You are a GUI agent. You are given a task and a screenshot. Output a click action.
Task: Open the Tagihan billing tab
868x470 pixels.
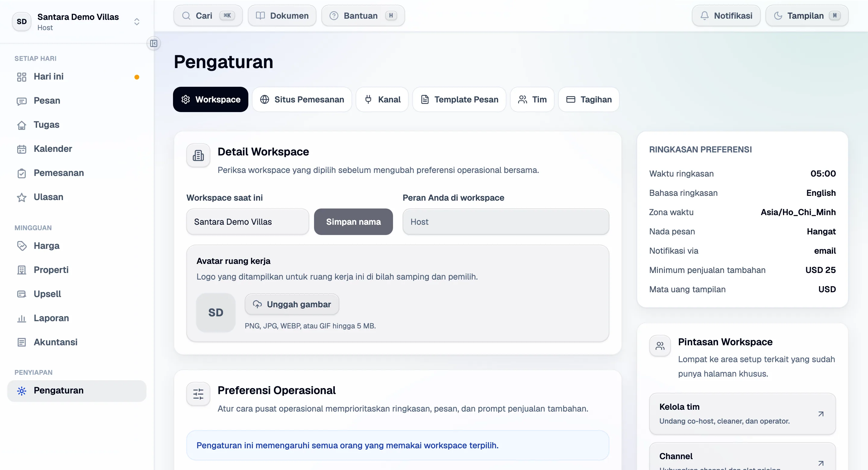click(589, 99)
